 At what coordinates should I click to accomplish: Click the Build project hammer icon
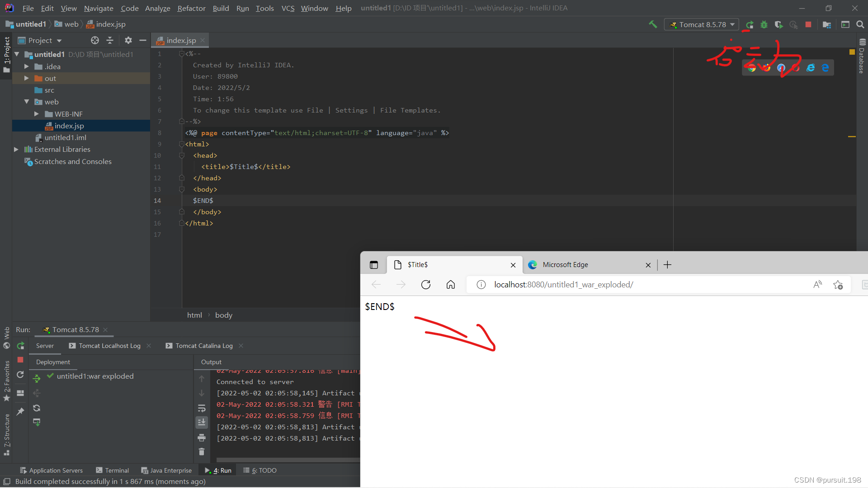pyautogui.click(x=653, y=24)
